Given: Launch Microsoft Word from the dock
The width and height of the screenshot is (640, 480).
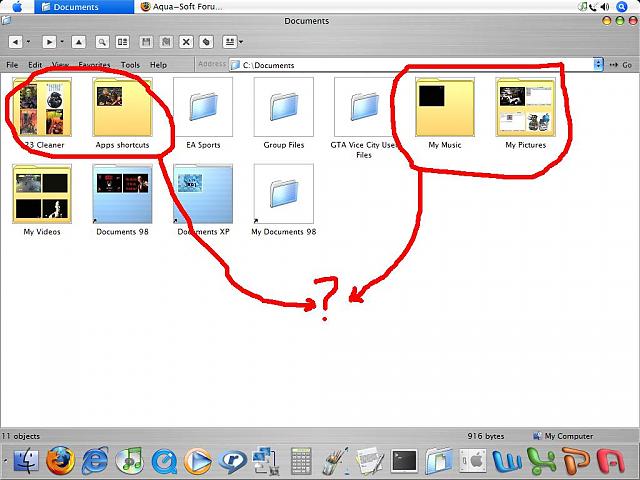Looking at the screenshot, I should (507, 461).
